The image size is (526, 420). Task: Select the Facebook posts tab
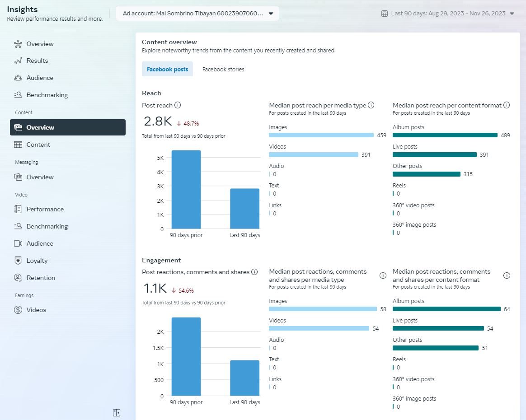167,69
